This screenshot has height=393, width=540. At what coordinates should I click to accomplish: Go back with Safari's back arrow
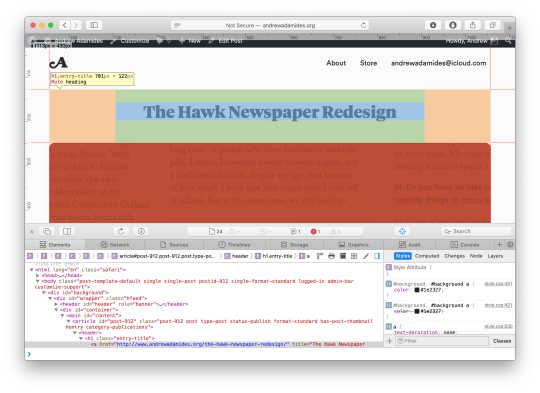64,25
